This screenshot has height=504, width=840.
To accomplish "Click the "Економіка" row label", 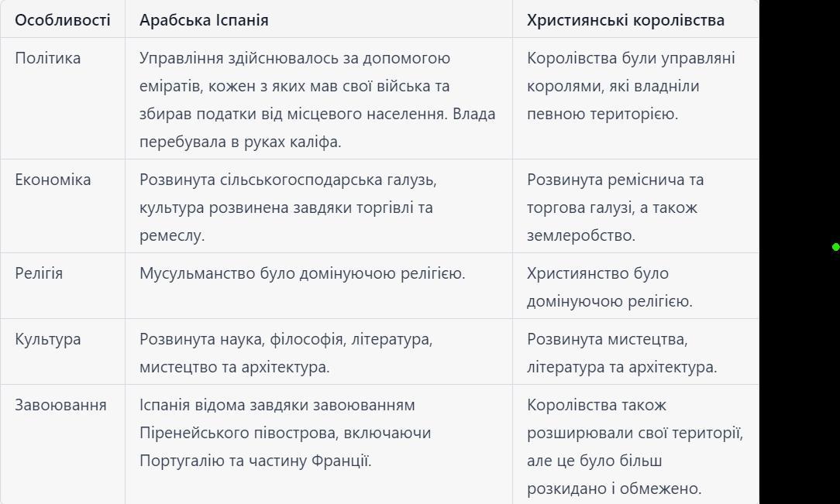I will tap(53, 180).
